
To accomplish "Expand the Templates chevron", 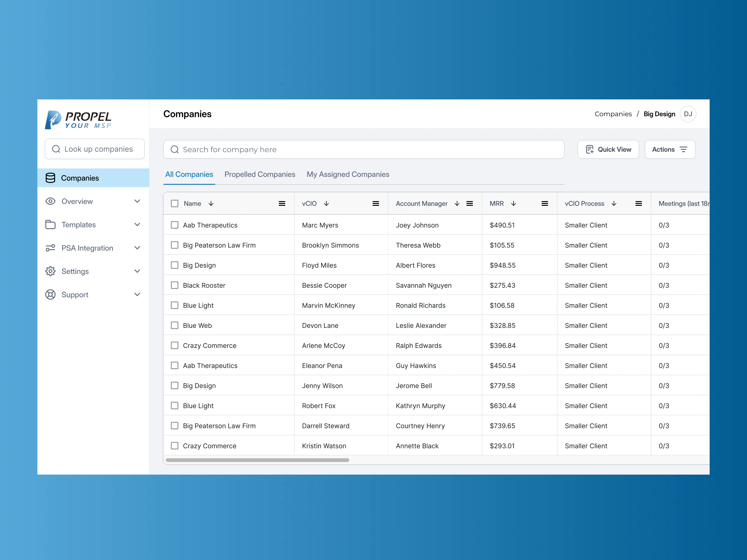I will (137, 224).
